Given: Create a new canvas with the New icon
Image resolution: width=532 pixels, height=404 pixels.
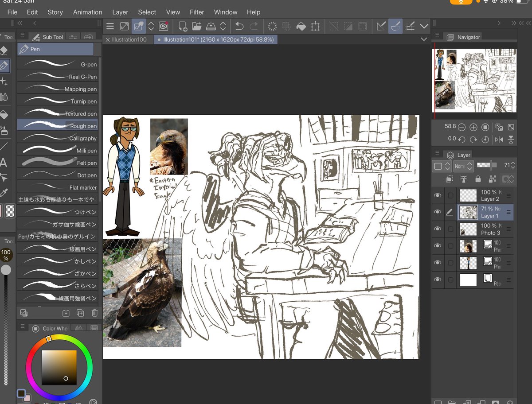Looking at the screenshot, I should tap(183, 27).
